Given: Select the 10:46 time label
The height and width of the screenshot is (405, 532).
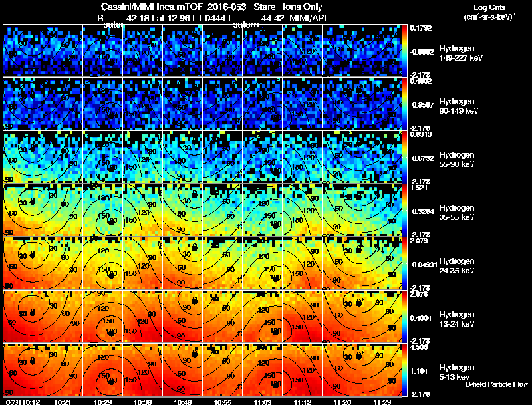Looking at the screenshot, I should click(x=182, y=402).
